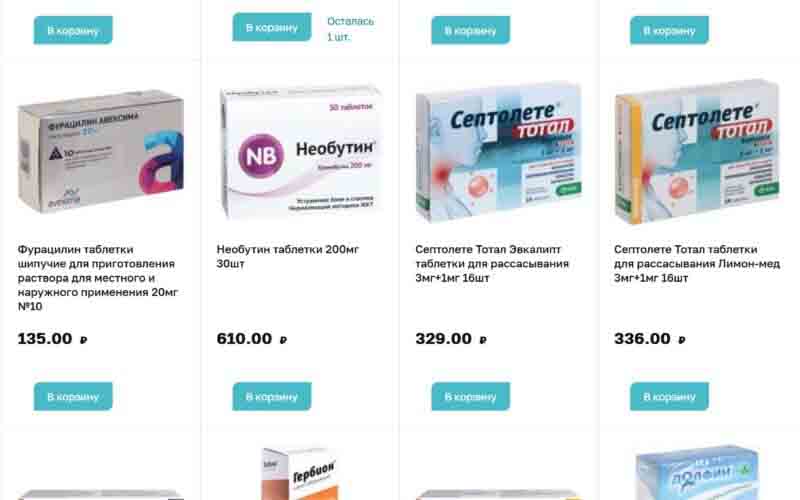Add Септолете Тотал Лимон-мед to cart
The height and width of the screenshot is (500, 800).
[x=669, y=396]
